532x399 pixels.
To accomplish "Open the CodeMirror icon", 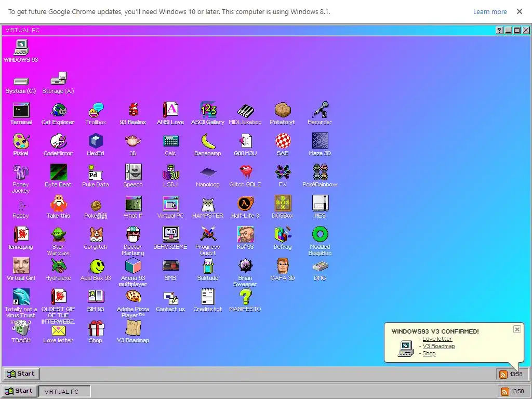I will (58, 145).
